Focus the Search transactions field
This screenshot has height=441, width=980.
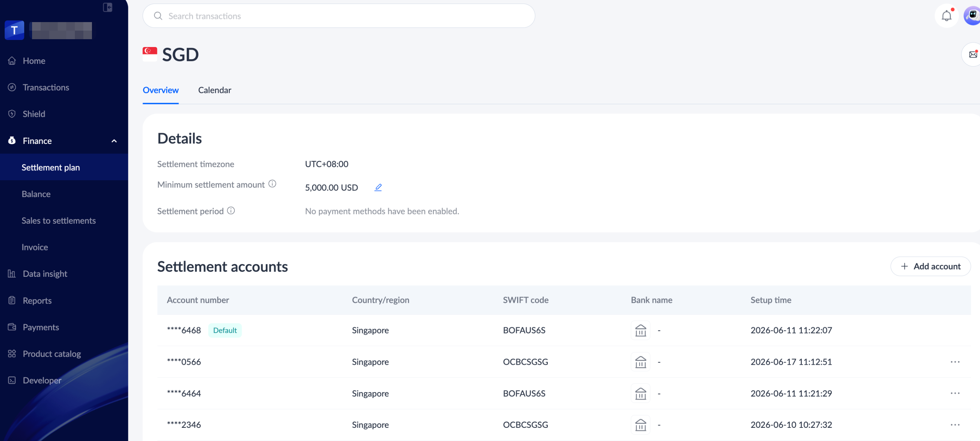click(x=339, y=16)
